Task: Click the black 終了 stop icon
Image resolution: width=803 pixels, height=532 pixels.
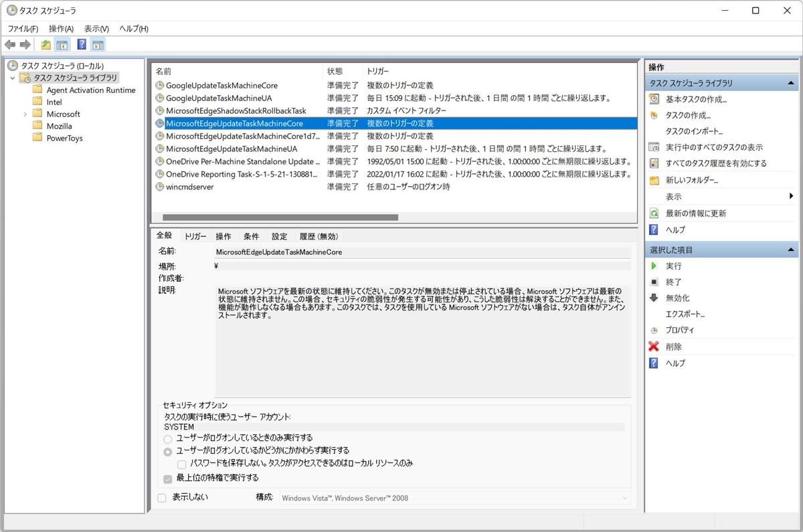Action: click(654, 282)
